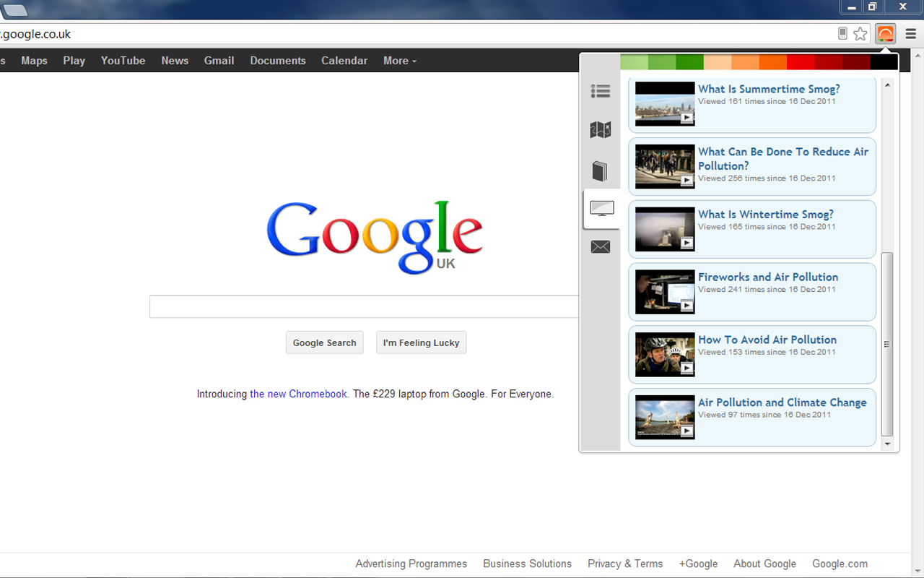Open About Google footer link

click(x=764, y=564)
